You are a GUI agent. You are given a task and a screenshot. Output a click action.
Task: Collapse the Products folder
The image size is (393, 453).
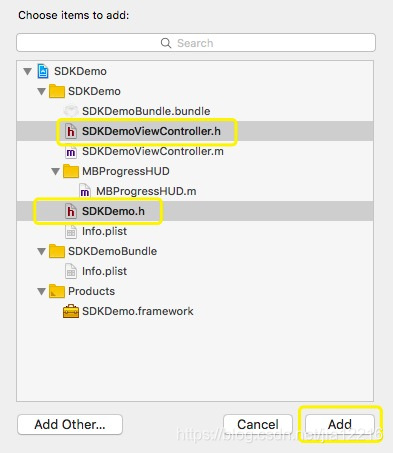[x=41, y=291]
